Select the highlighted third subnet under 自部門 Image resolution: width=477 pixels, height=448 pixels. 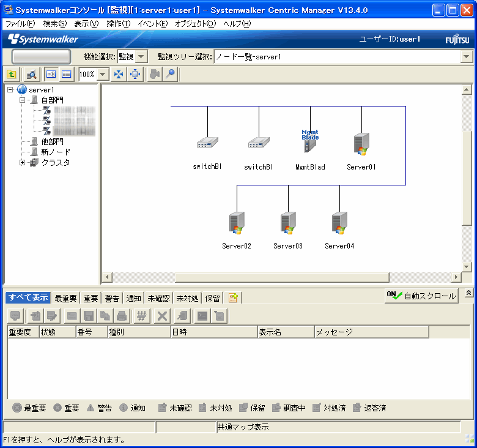click(74, 131)
